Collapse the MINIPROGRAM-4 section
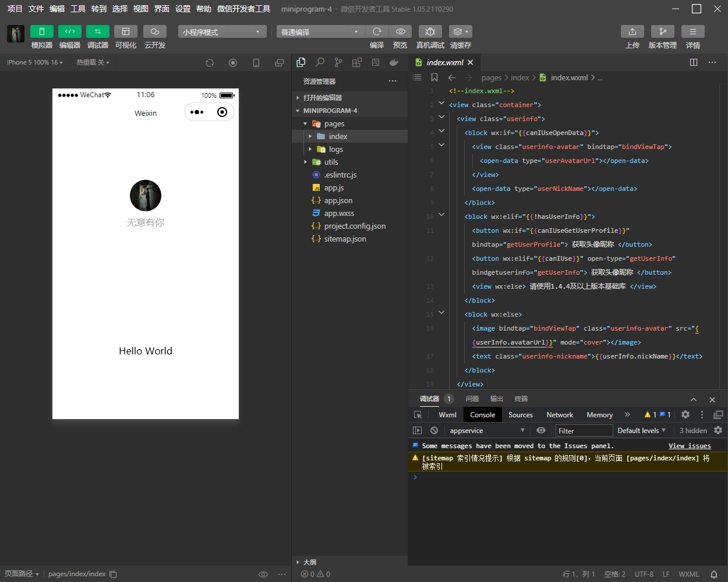The height and width of the screenshot is (582, 728). pyautogui.click(x=349, y=111)
